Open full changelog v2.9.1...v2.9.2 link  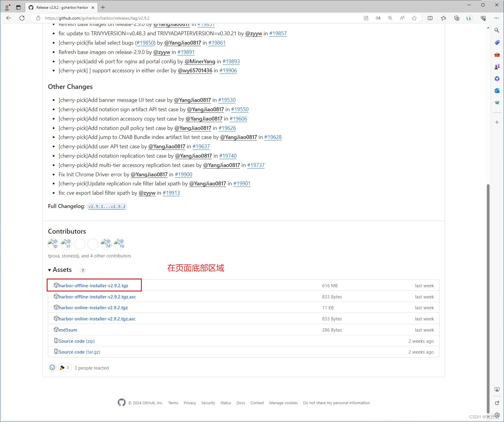coord(107,206)
